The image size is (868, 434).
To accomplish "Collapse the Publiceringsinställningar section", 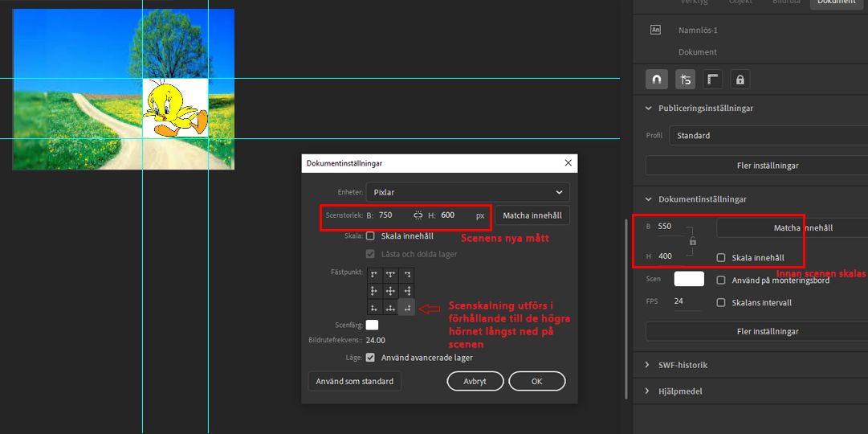I will click(649, 108).
